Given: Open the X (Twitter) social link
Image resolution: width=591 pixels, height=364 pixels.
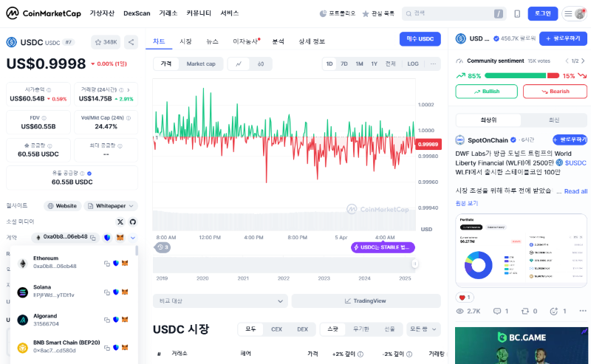Looking at the screenshot, I should (x=120, y=222).
